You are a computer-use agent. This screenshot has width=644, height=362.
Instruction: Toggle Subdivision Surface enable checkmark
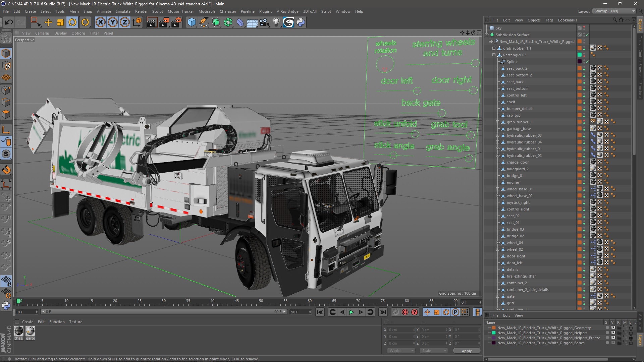click(x=587, y=35)
